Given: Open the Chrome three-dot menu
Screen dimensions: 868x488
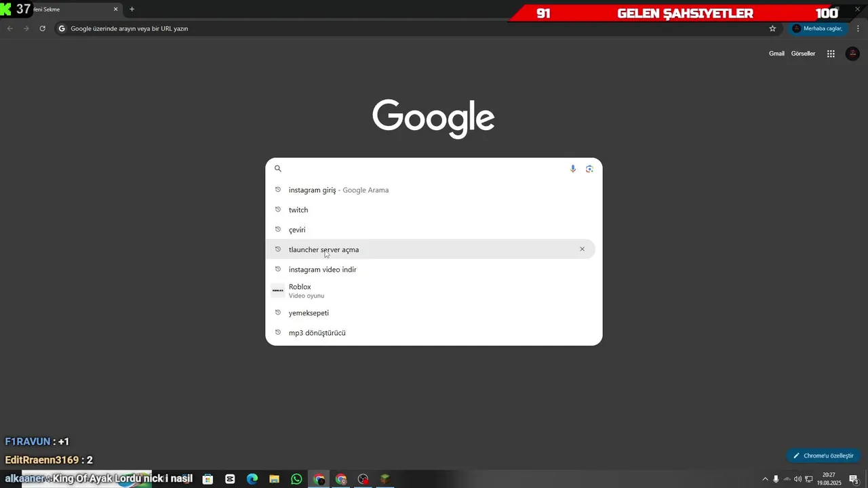Looking at the screenshot, I should pyautogui.click(x=858, y=28).
